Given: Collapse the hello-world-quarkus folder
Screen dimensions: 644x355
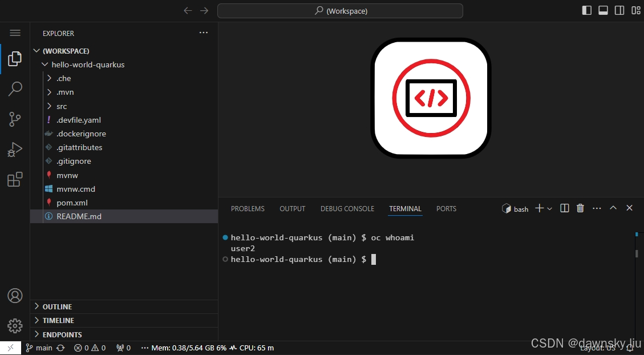Looking at the screenshot, I should pyautogui.click(x=124, y=64).
